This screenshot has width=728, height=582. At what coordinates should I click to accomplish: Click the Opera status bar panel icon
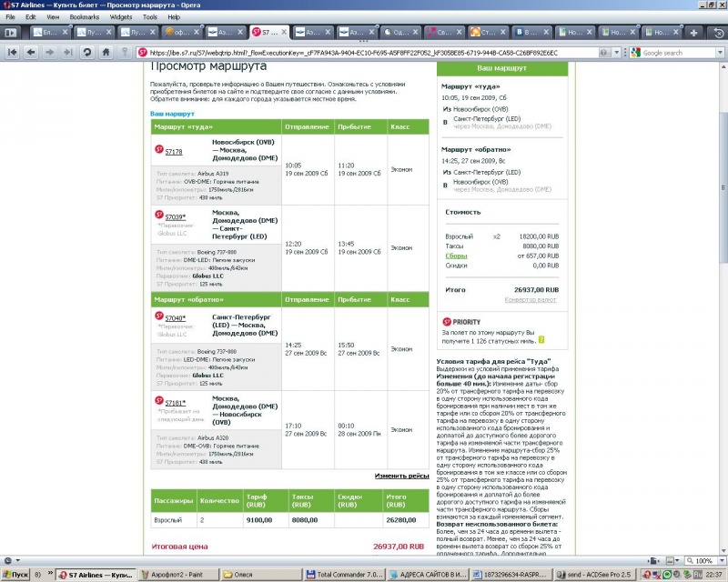[8, 561]
